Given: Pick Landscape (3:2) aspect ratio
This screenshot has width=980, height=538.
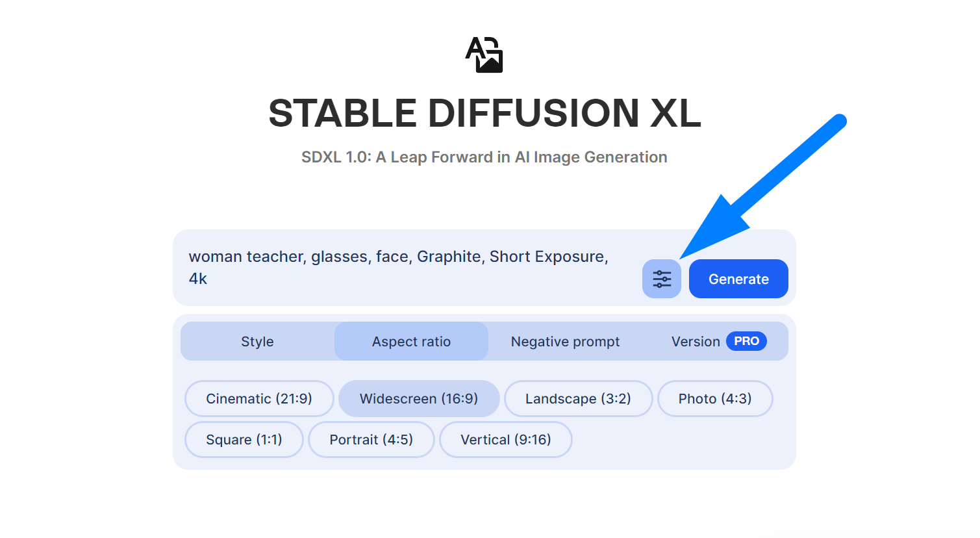Looking at the screenshot, I should tap(578, 398).
